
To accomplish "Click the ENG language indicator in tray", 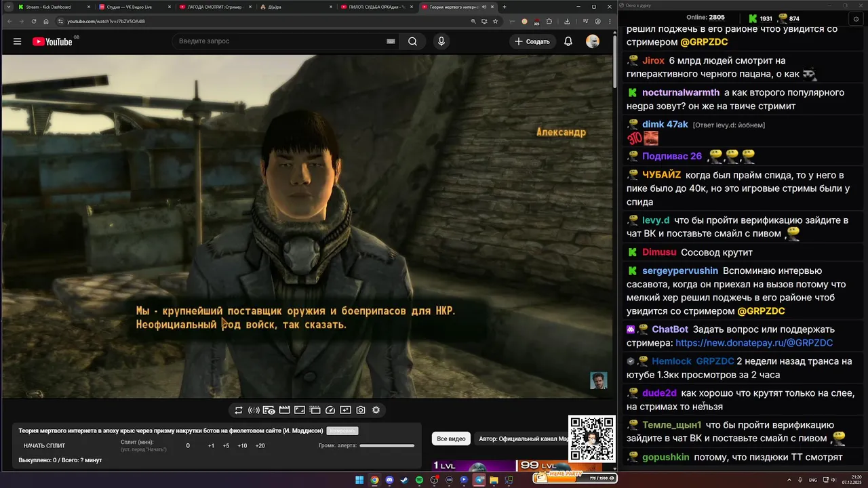I will (813, 480).
